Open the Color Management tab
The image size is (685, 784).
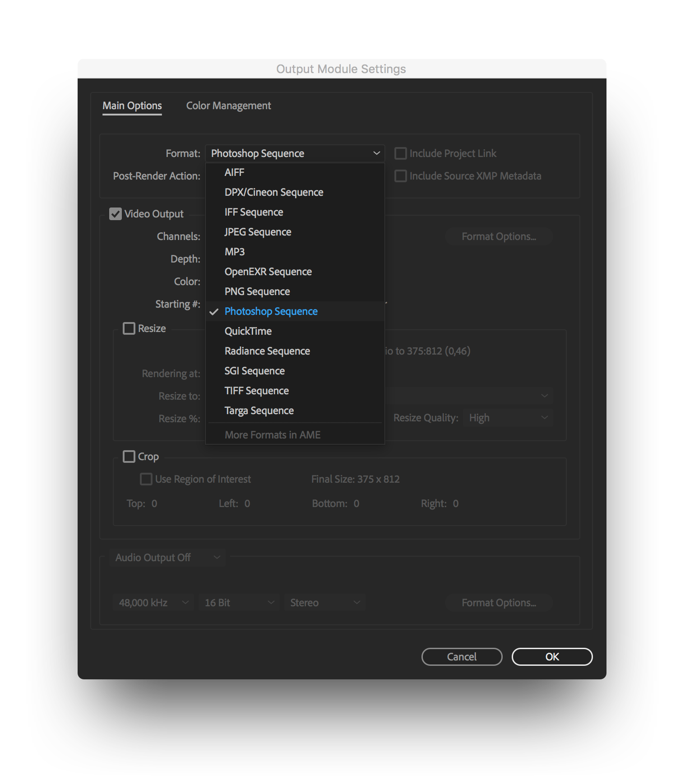point(228,106)
